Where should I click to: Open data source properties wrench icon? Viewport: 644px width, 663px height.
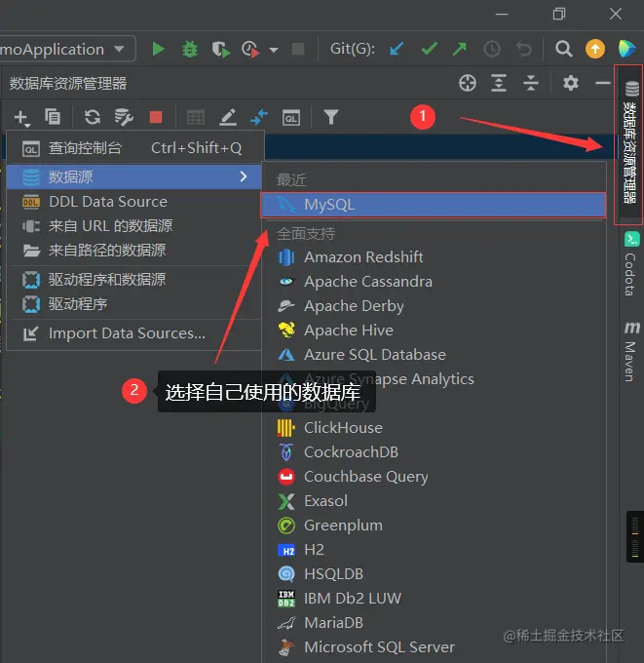[x=124, y=117]
